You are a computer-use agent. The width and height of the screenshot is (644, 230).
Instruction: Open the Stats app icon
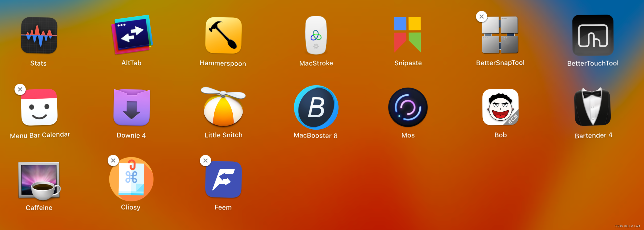[x=39, y=35]
